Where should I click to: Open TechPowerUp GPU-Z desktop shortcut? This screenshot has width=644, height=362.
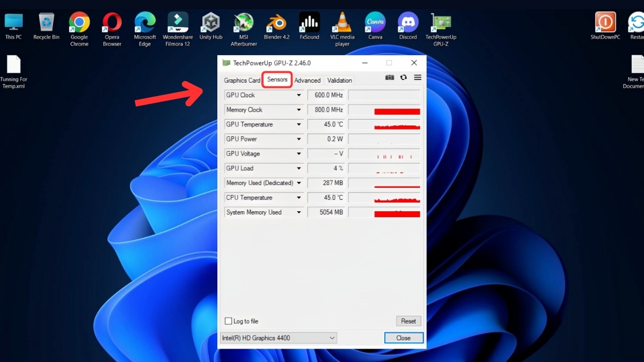coord(441,29)
